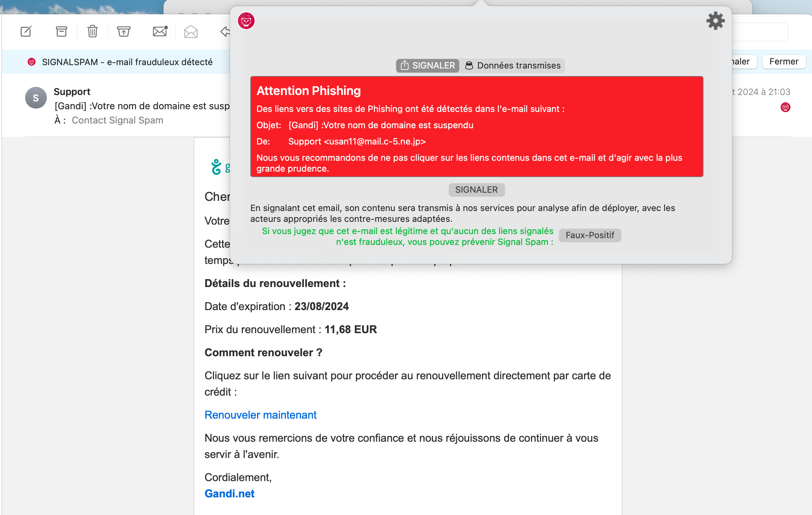This screenshot has height=515, width=812.
Task: Move message to junk folder
Action: tap(124, 32)
